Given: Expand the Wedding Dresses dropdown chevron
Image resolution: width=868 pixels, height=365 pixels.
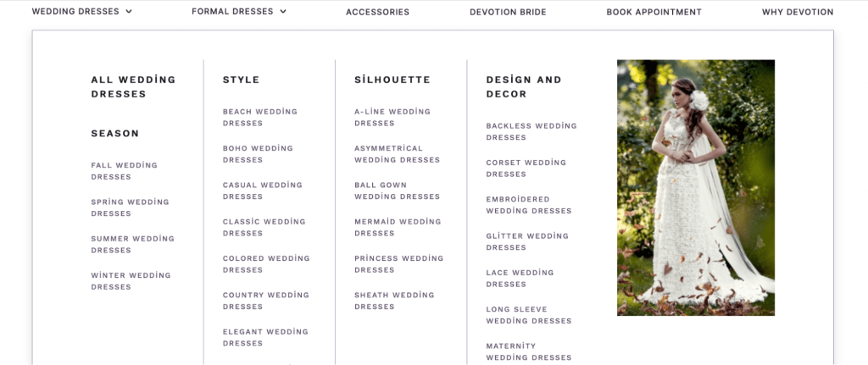Looking at the screenshot, I should pyautogui.click(x=129, y=11).
